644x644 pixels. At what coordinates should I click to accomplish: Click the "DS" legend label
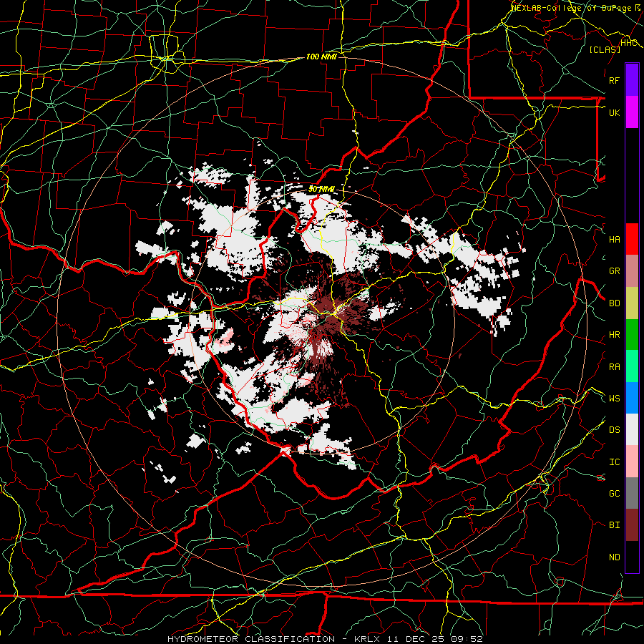coord(615,429)
